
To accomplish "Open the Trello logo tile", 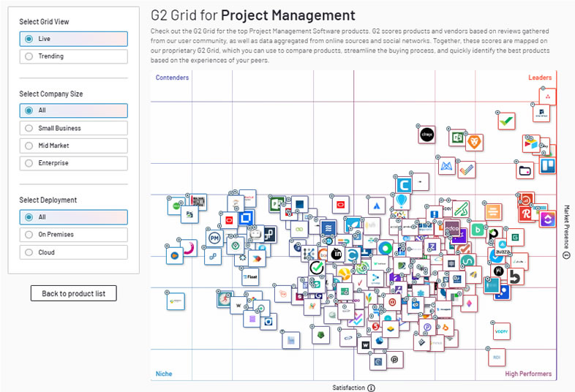I will pos(547,165).
